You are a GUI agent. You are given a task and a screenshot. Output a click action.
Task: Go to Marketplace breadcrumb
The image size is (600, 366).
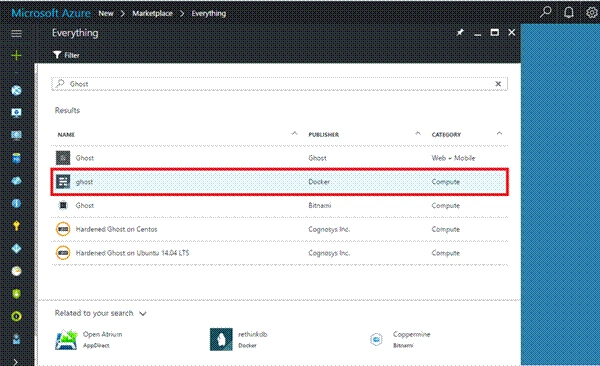(x=152, y=13)
